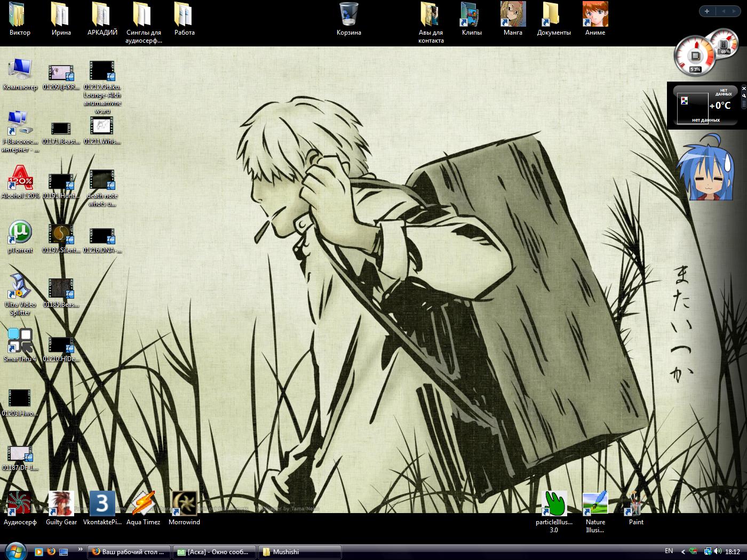
Task: Select video file 01197 Silent
Action: (x=61, y=238)
